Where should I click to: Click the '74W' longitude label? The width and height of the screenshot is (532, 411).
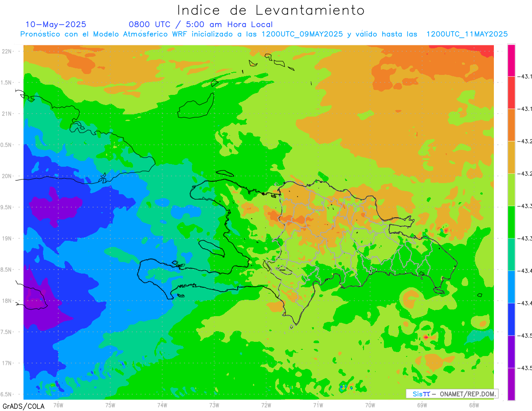pos(162,404)
